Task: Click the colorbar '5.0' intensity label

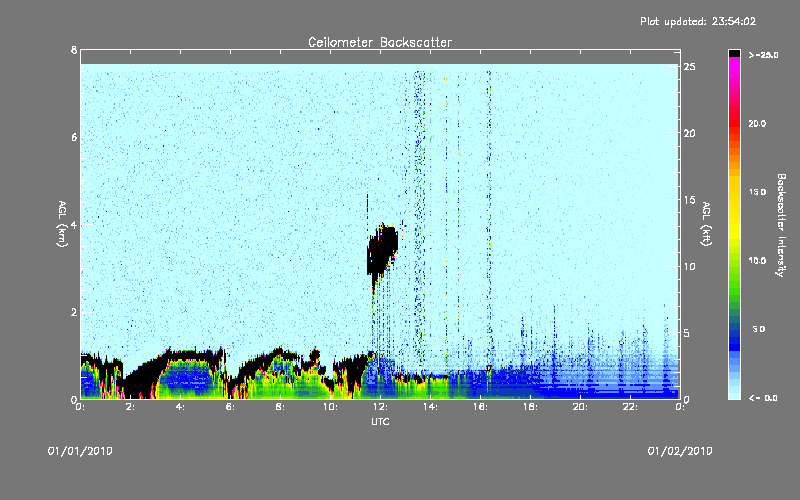Action: [759, 329]
